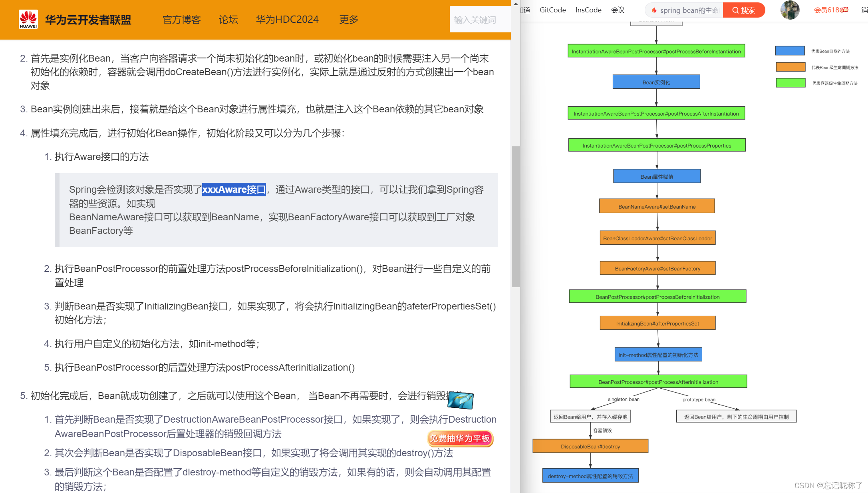
Task: Click the magnifier icon in the orange search button
Action: [736, 10]
